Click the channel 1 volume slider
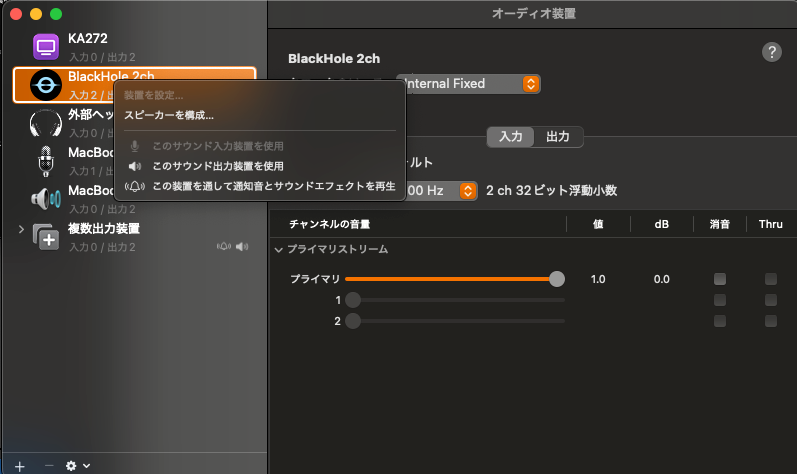Image resolution: width=797 pixels, height=474 pixels. [455, 300]
